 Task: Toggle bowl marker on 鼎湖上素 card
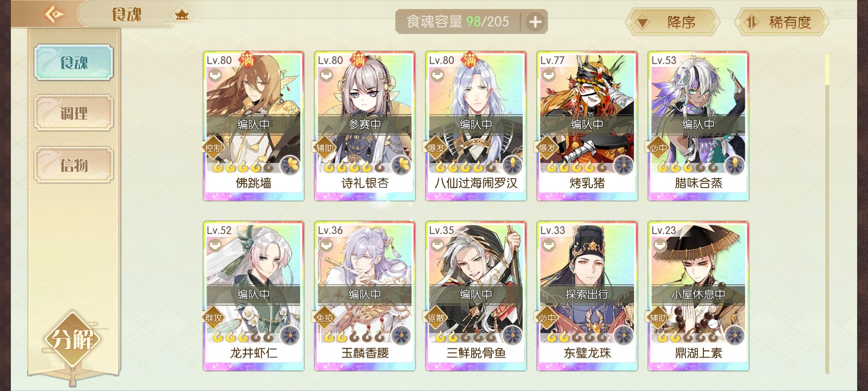click(x=660, y=245)
